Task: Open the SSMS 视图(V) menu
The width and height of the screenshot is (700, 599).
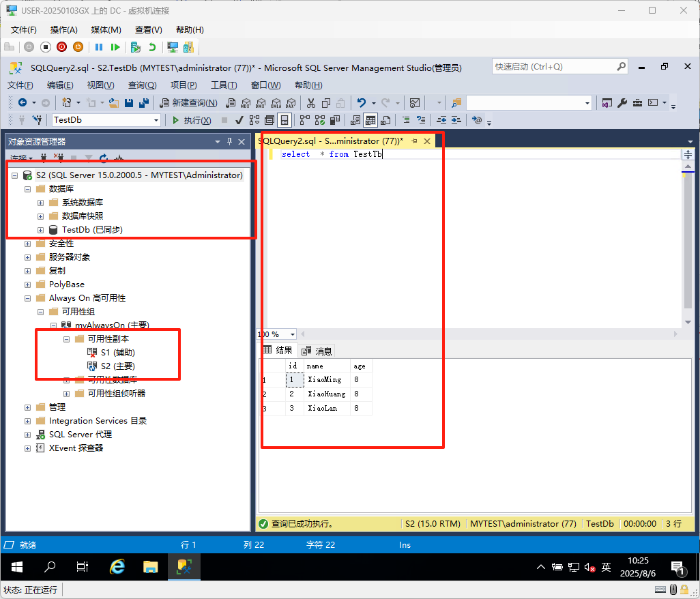Action: (x=100, y=85)
